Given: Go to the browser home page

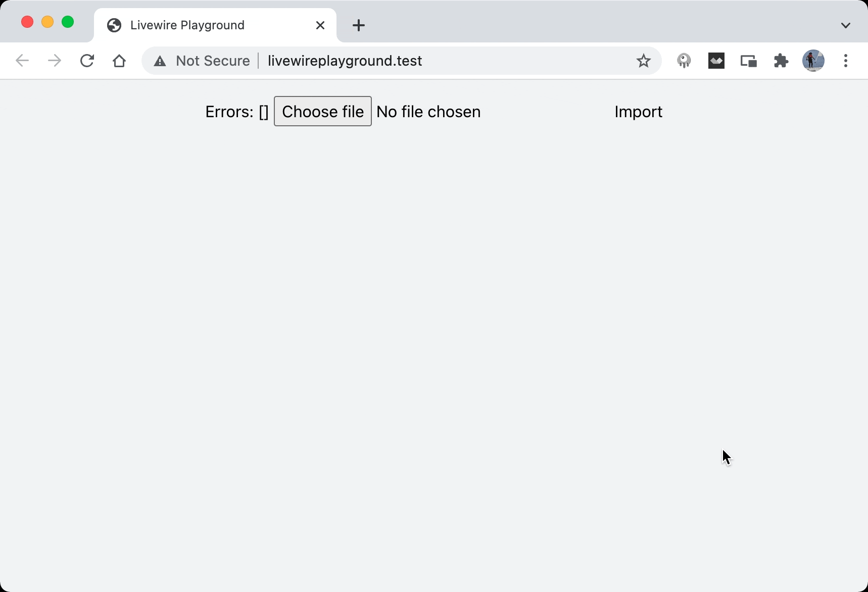Looking at the screenshot, I should 119,61.
